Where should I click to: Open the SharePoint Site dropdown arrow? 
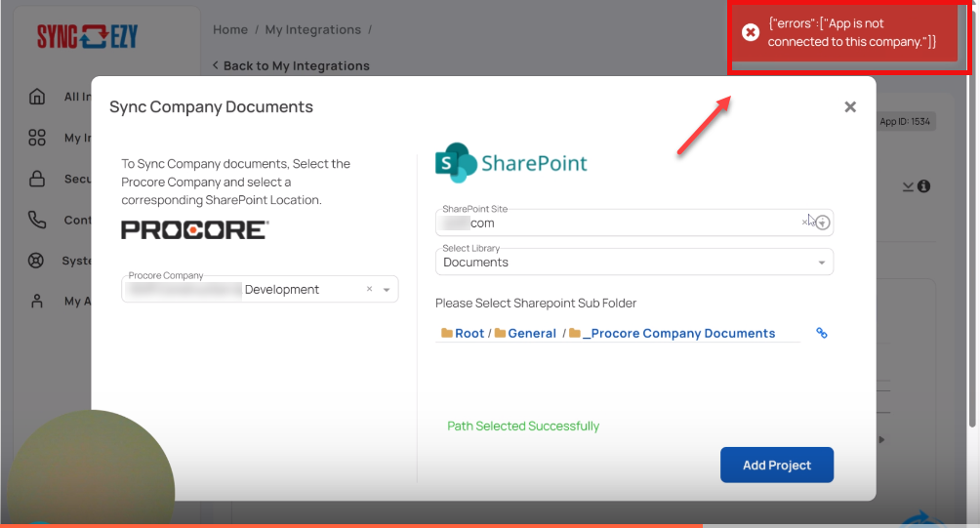click(823, 223)
